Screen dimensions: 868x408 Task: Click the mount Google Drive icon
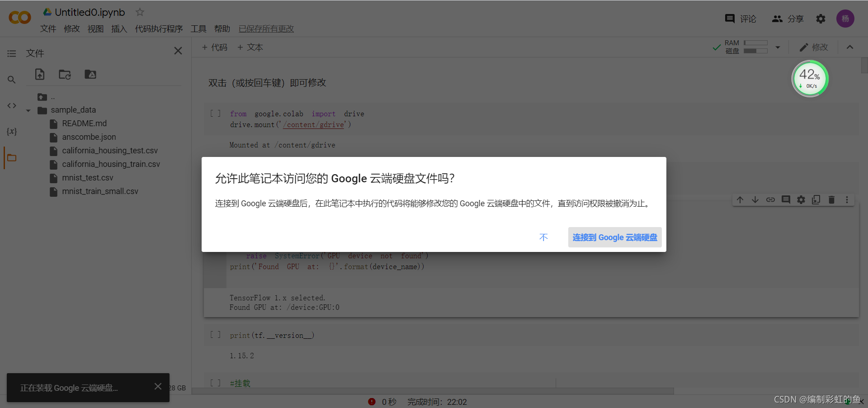(x=90, y=74)
